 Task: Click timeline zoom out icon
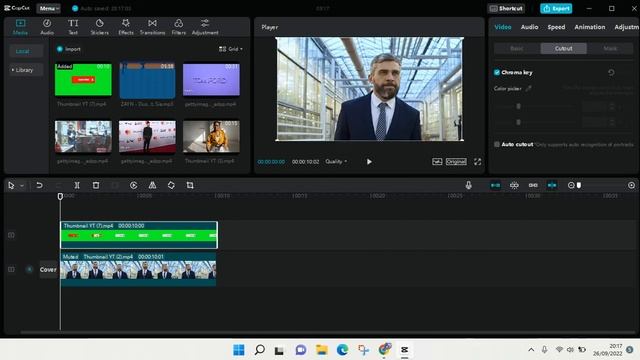tap(571, 185)
